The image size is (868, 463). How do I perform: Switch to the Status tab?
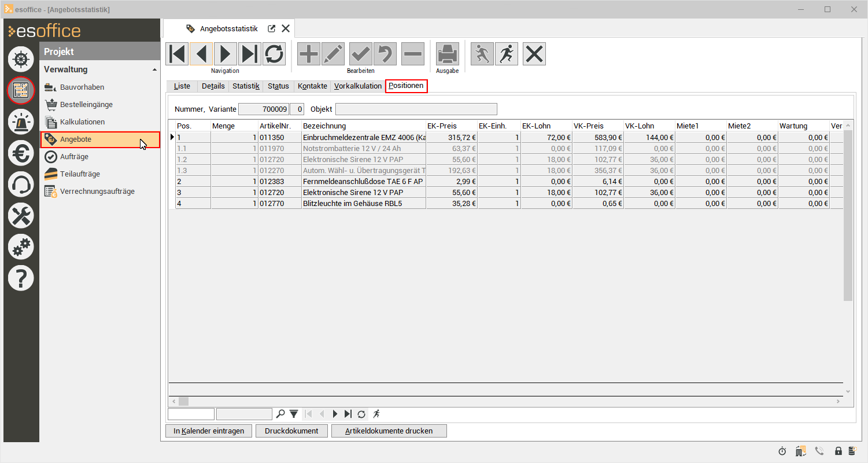[278, 86]
